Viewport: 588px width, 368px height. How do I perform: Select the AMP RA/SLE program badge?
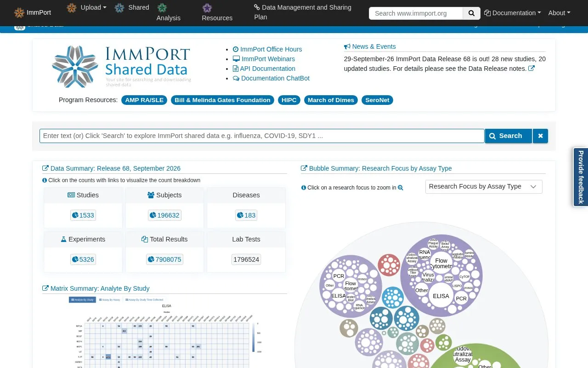[144, 100]
